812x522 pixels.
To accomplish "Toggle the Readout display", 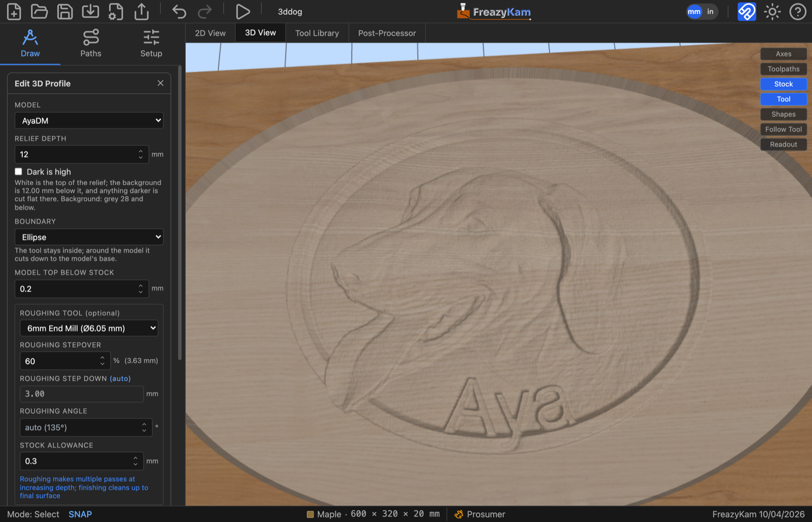I will click(x=784, y=144).
